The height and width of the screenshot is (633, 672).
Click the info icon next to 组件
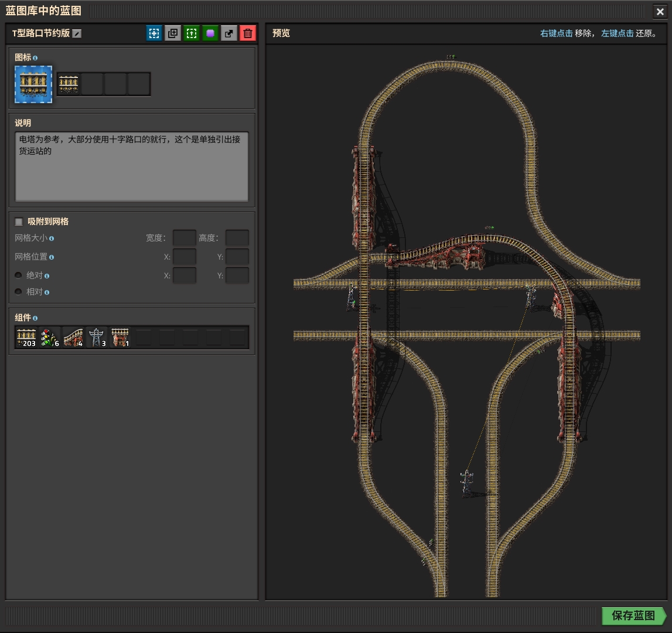point(35,318)
